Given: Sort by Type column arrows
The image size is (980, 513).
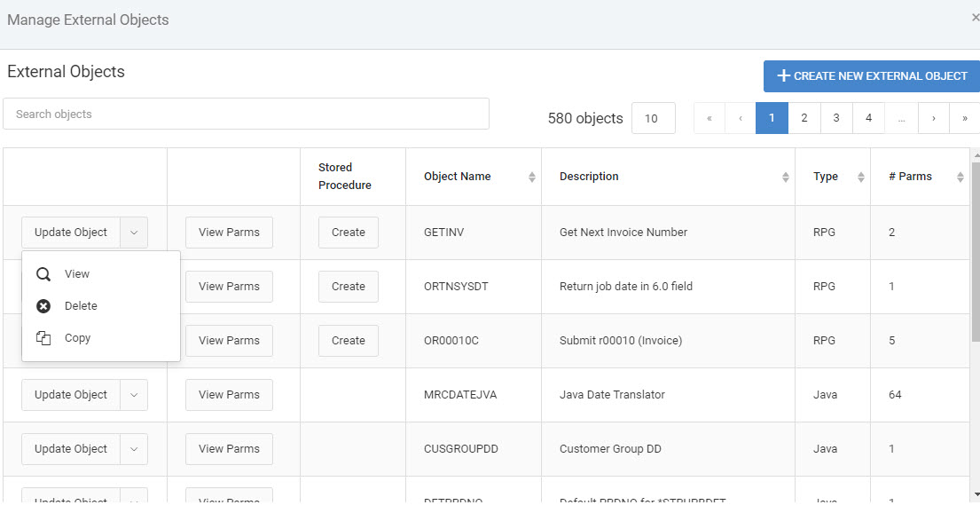Looking at the screenshot, I should (860, 177).
